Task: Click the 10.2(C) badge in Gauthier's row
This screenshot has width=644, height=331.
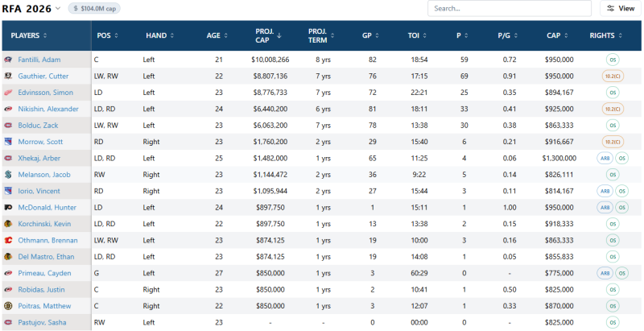Action: click(x=613, y=76)
